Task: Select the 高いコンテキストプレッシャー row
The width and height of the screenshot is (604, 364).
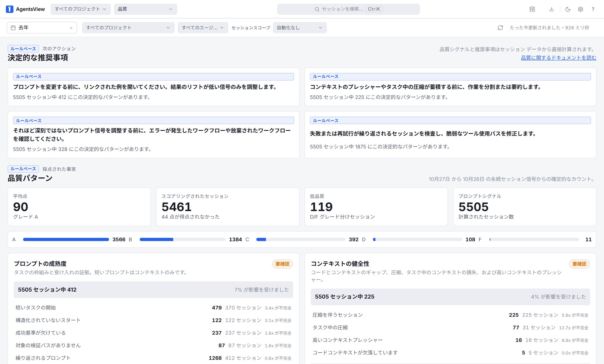Action: (450, 340)
